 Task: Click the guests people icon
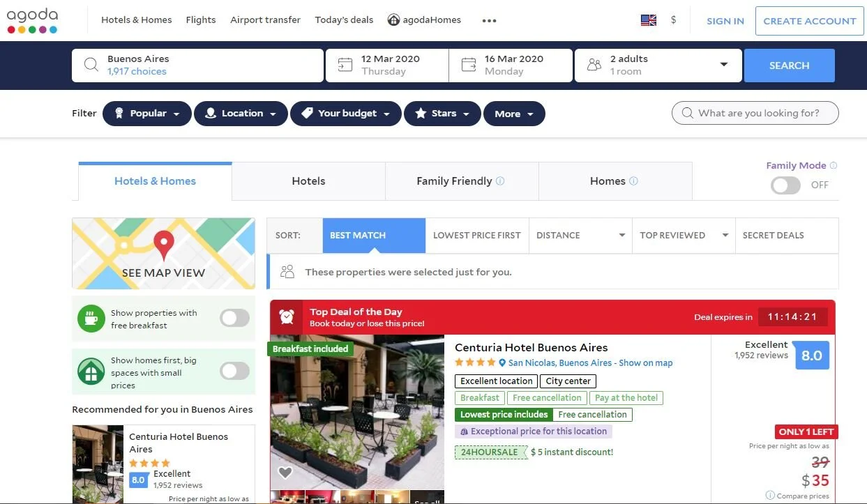[594, 65]
